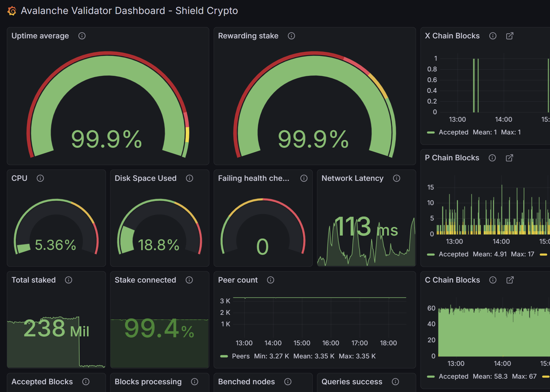Open the external link icon on C Chain Blocks
The image size is (550, 392).
510,280
